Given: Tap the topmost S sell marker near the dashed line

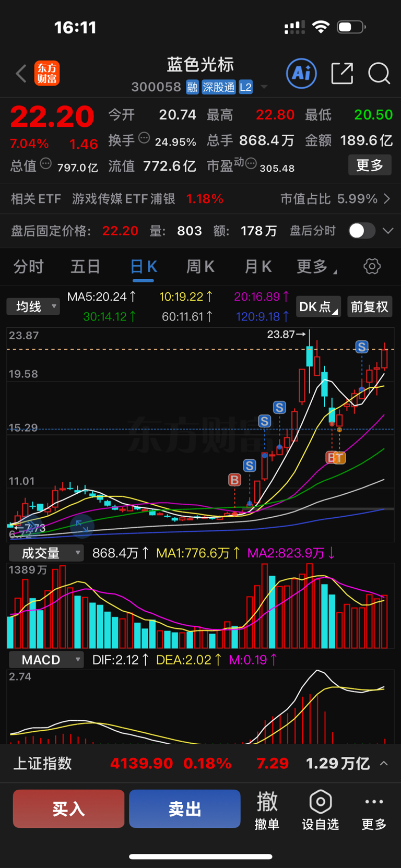Looking at the screenshot, I should click(362, 347).
